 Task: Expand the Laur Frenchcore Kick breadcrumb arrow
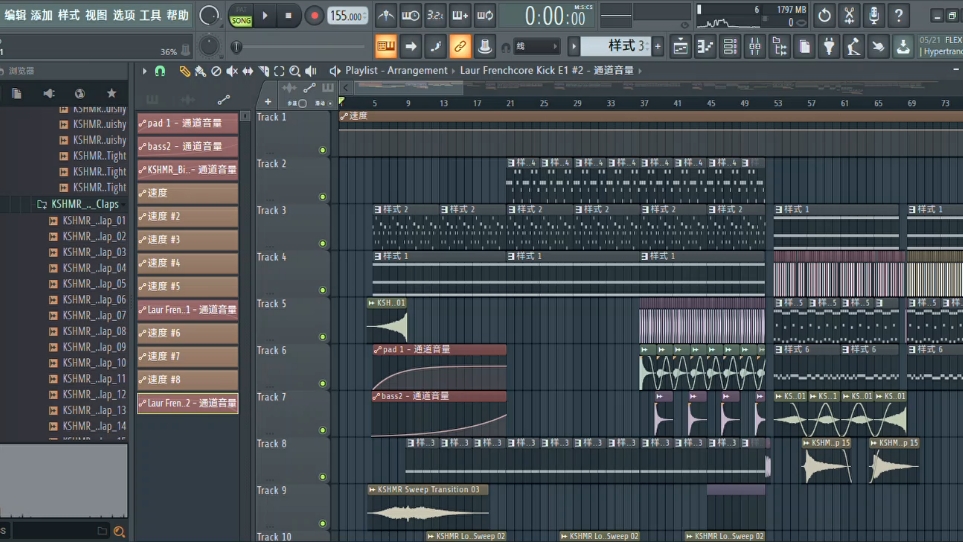coord(640,71)
